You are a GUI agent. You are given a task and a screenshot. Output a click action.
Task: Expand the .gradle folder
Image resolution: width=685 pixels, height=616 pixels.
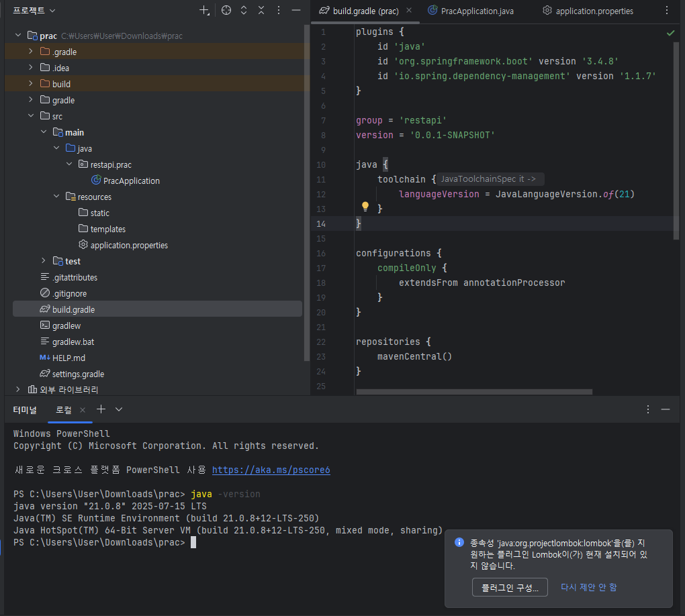tap(31, 52)
